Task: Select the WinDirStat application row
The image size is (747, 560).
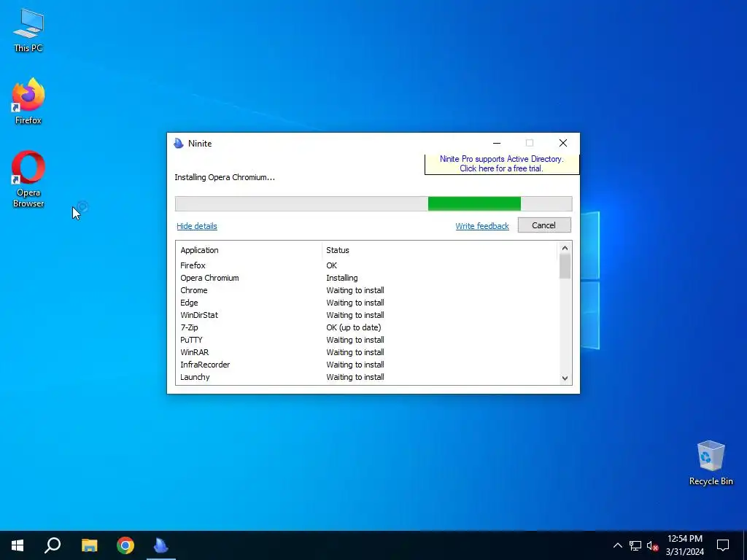Action: tap(367, 315)
